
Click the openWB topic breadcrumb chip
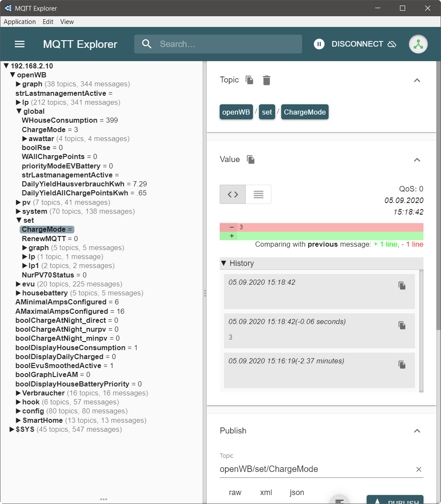[x=236, y=112]
